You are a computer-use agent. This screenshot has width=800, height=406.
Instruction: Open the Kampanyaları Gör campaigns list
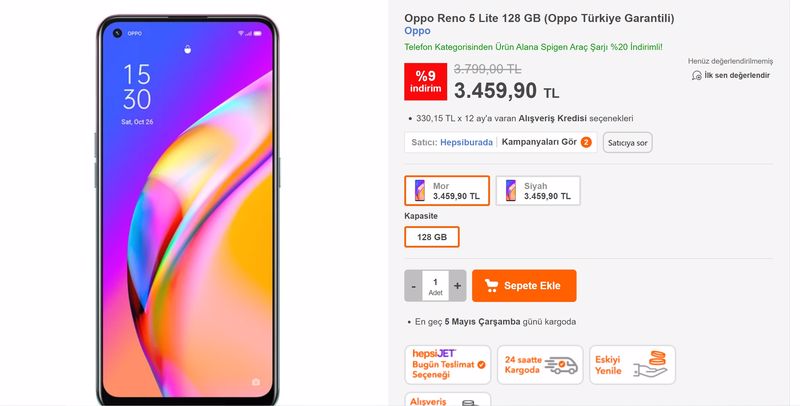click(539, 142)
